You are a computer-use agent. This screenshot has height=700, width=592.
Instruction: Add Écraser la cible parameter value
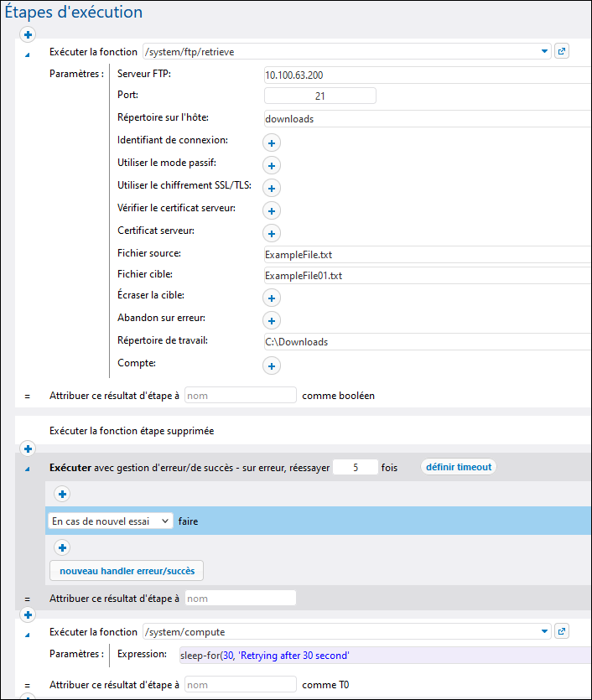(x=273, y=298)
